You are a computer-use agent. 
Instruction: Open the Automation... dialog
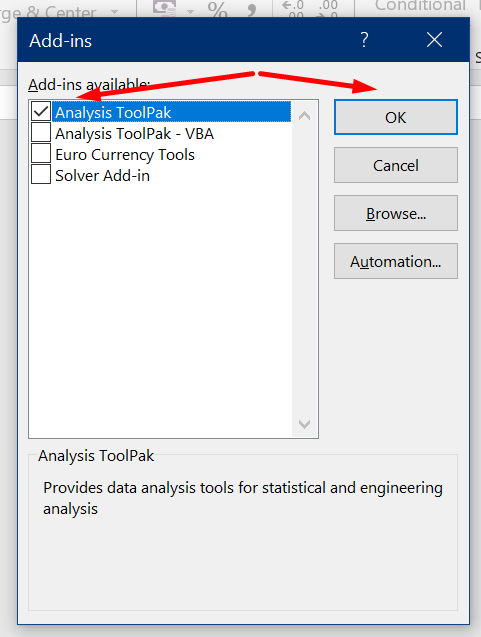coord(396,261)
